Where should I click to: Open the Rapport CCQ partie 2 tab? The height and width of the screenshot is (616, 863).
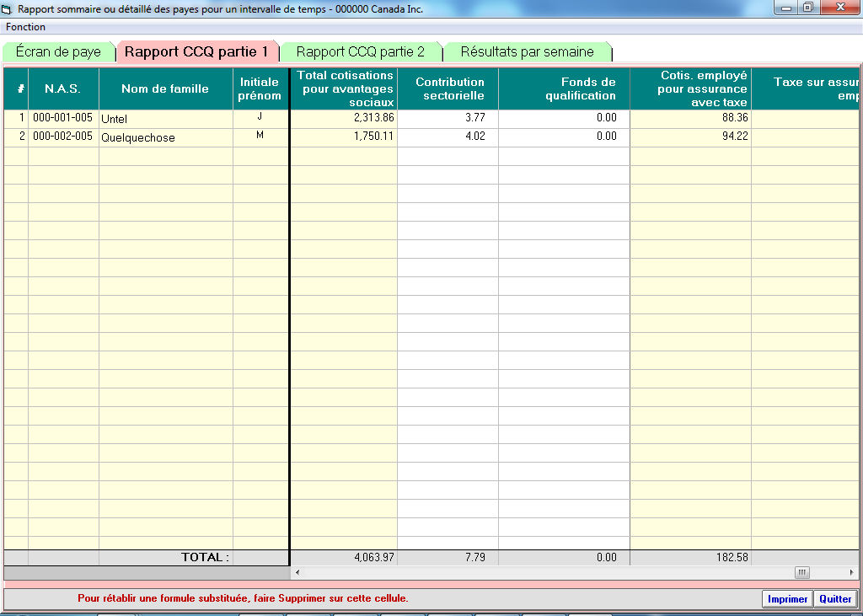tap(361, 52)
